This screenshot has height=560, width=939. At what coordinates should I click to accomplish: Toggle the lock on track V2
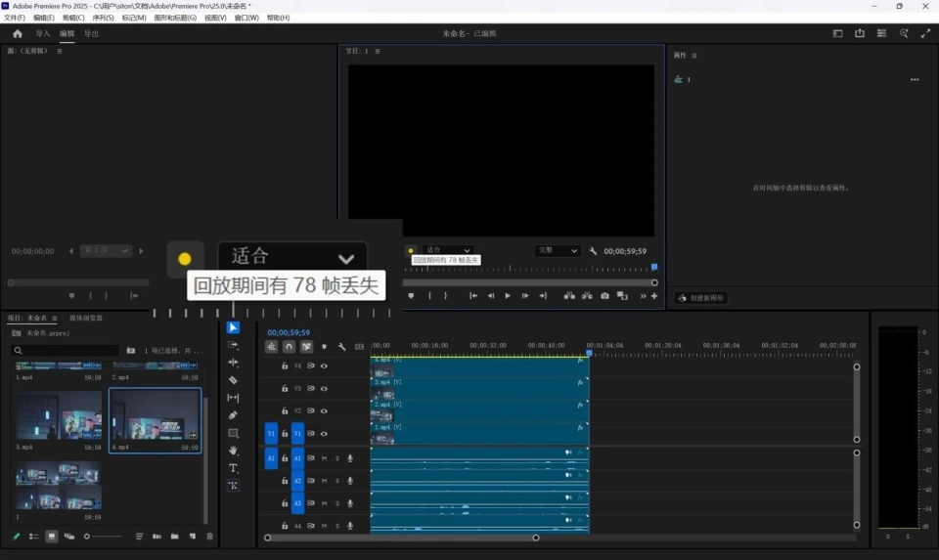coord(285,411)
